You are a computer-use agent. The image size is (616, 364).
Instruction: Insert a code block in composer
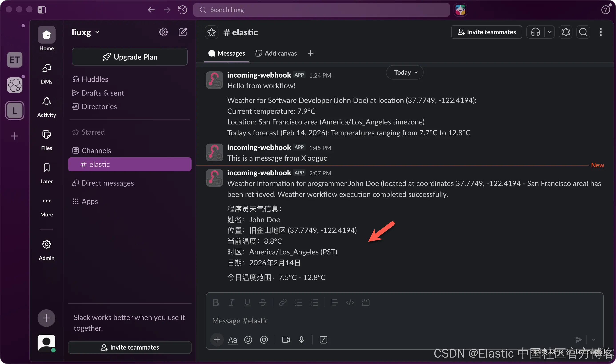point(365,302)
